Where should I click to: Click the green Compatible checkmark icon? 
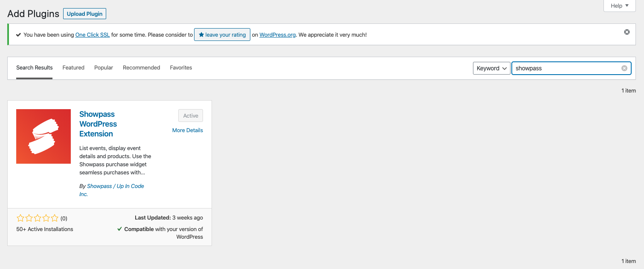[120, 229]
